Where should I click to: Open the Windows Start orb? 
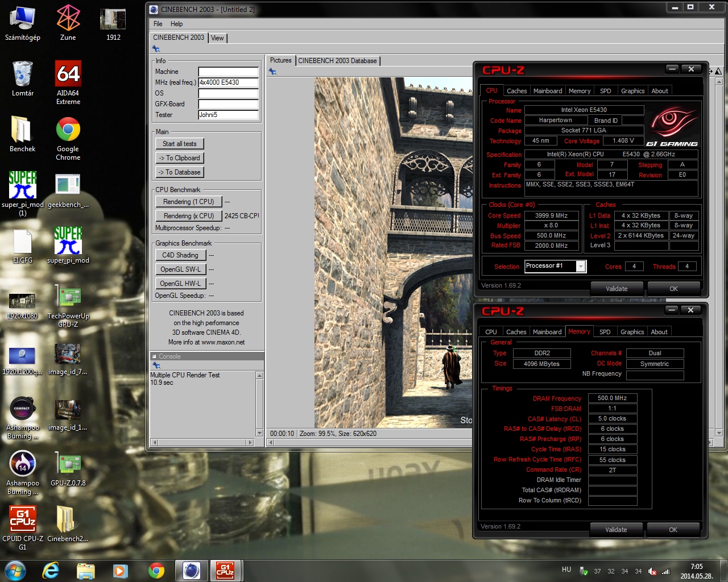[x=15, y=571]
